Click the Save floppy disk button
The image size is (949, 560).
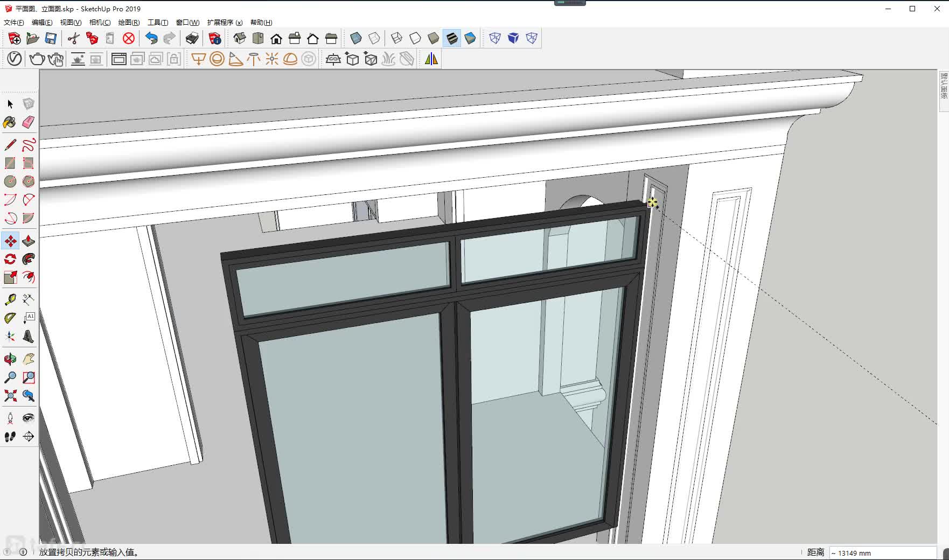point(51,38)
